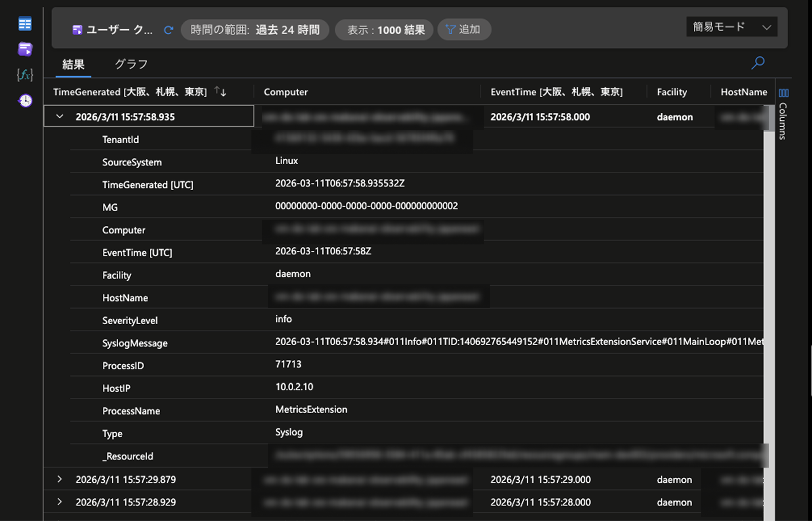Select the 結果 tab
The height and width of the screenshot is (521, 812).
point(73,64)
